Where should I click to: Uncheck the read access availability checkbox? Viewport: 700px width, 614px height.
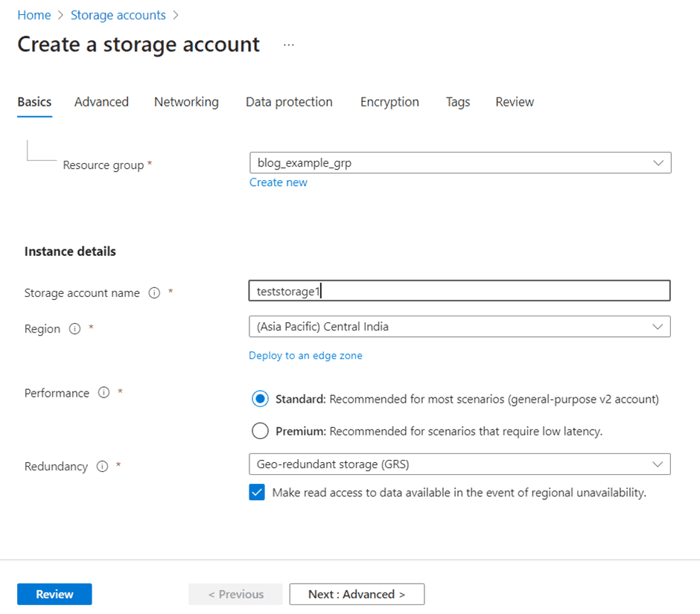[257, 493]
